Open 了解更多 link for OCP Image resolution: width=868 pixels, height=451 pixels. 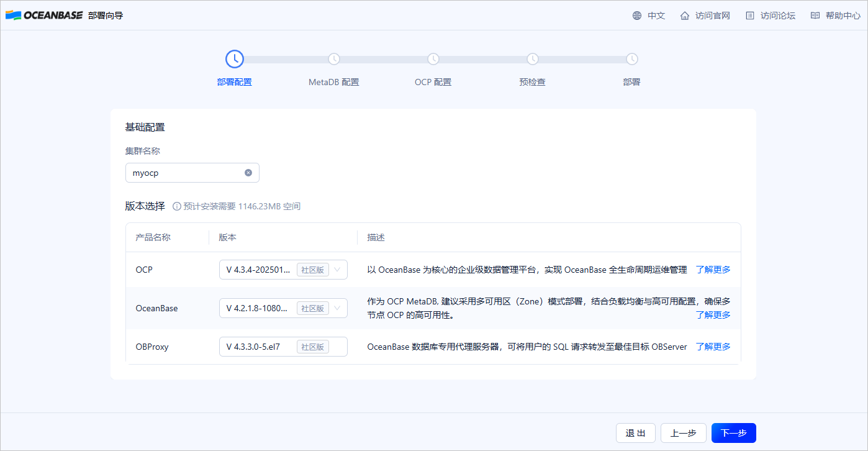coord(713,270)
